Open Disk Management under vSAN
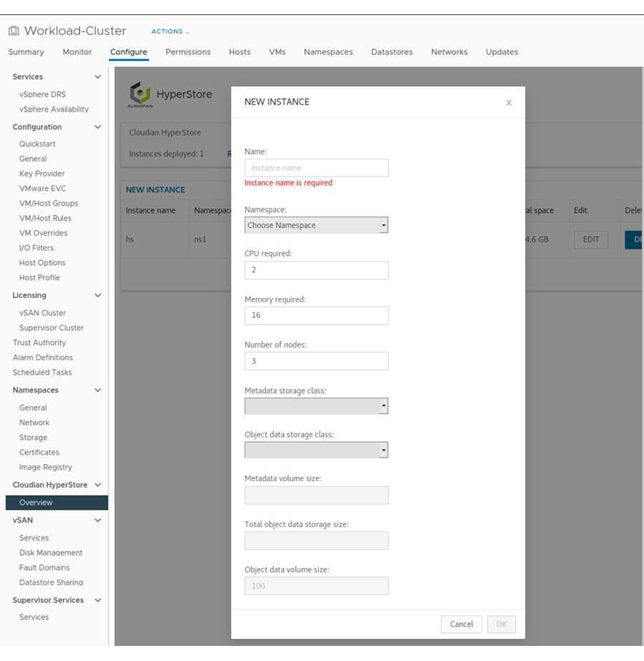Viewport: 644px width, 661px height. pos(51,553)
